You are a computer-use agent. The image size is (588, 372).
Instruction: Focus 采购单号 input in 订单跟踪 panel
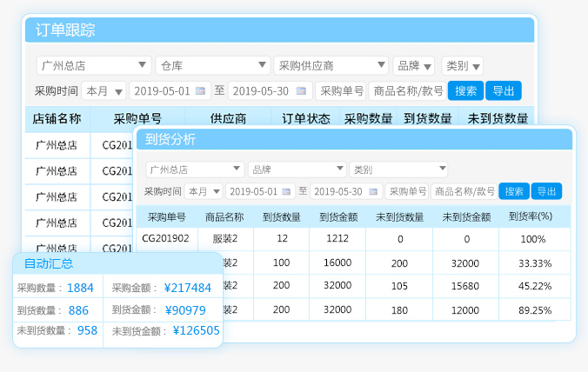tap(340, 90)
